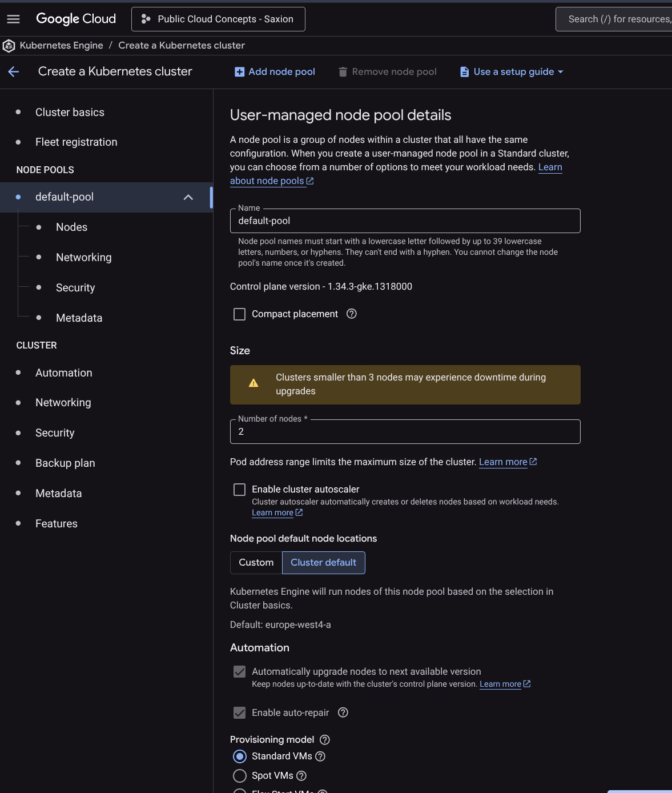This screenshot has height=793, width=672.
Task: Open the Learn about node pools link
Action: [x=267, y=181]
